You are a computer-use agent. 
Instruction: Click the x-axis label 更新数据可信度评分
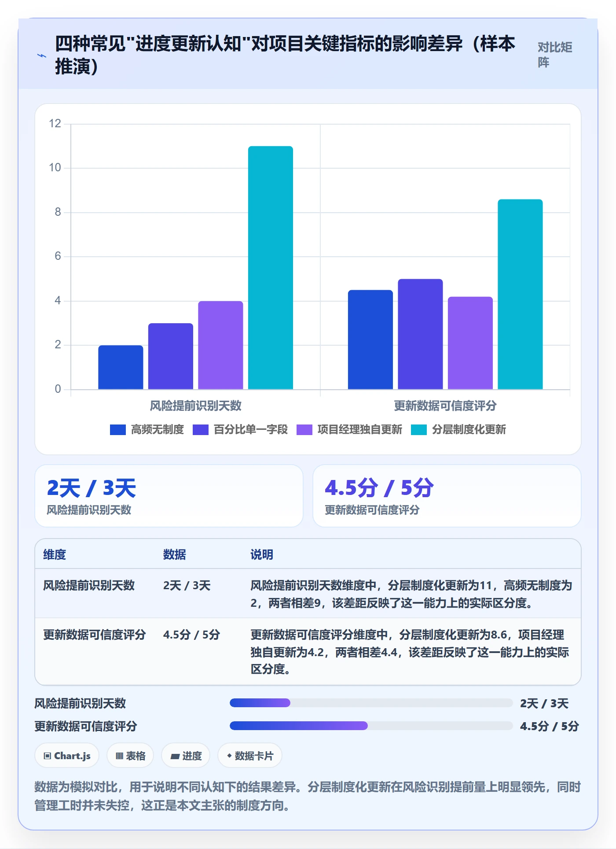pyautogui.click(x=445, y=406)
